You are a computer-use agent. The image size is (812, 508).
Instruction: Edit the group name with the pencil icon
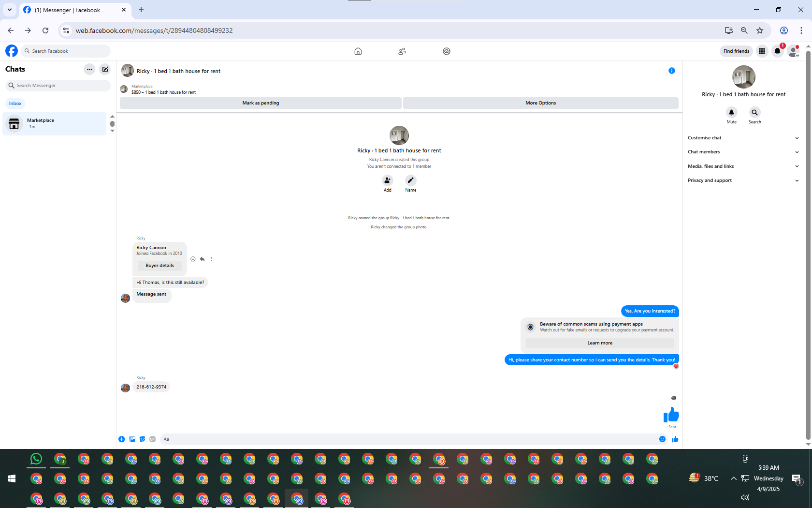pyautogui.click(x=411, y=180)
